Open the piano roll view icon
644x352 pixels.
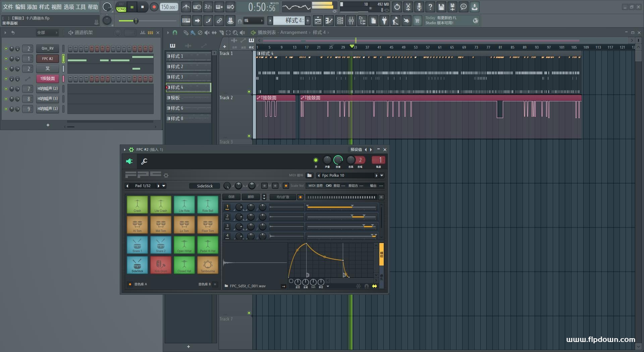pos(329,21)
